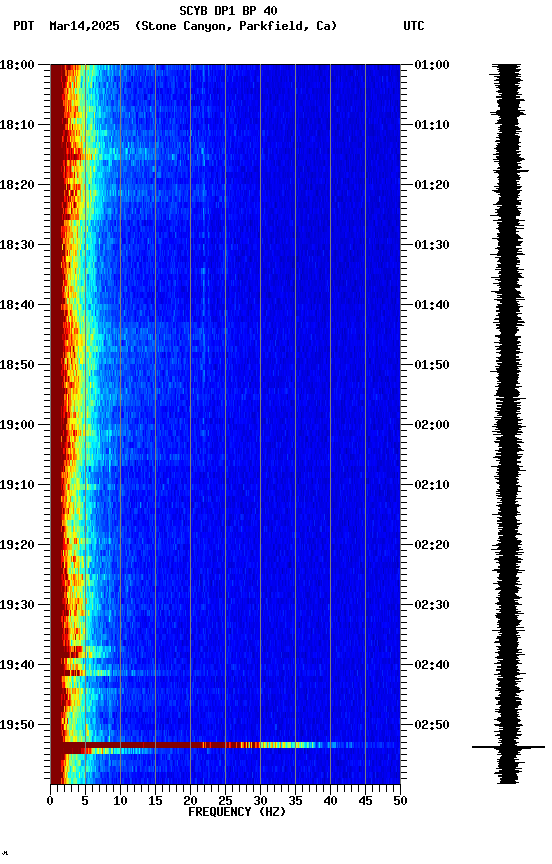Image resolution: width=552 pixels, height=864 pixels.
Task: Click the '18:50' PDT time label
Action: (17, 365)
